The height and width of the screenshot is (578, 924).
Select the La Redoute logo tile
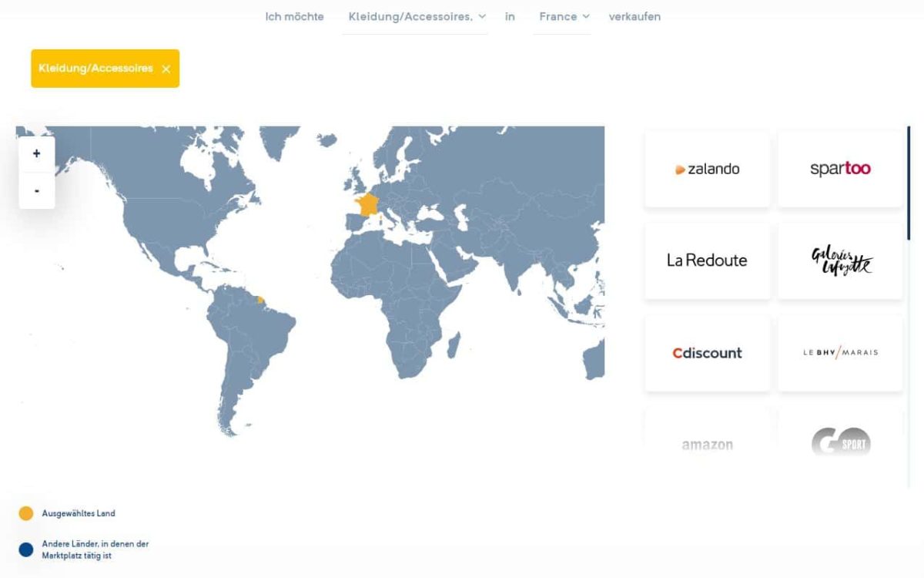(707, 260)
